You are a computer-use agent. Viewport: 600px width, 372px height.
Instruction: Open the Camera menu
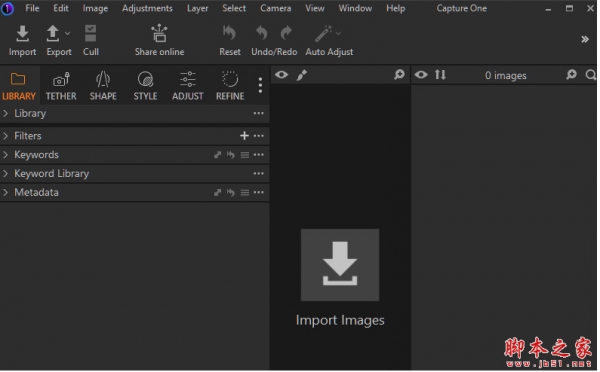[x=276, y=8]
